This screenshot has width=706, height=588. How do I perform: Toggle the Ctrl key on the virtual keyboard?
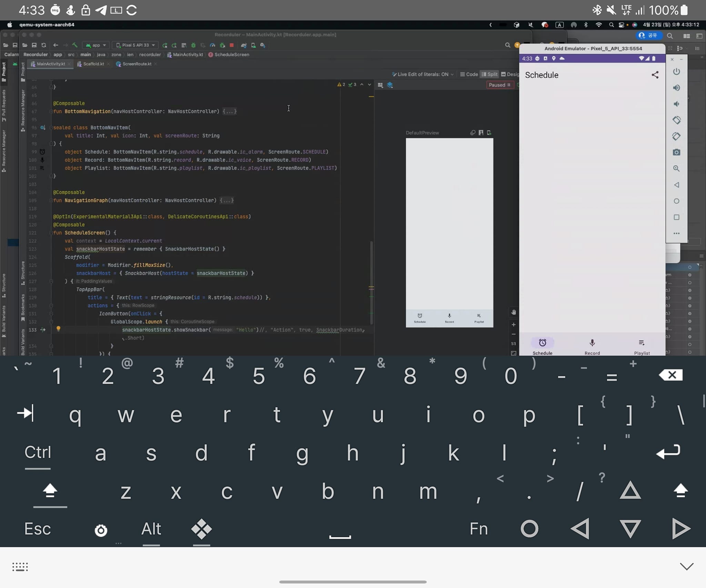[x=38, y=452]
